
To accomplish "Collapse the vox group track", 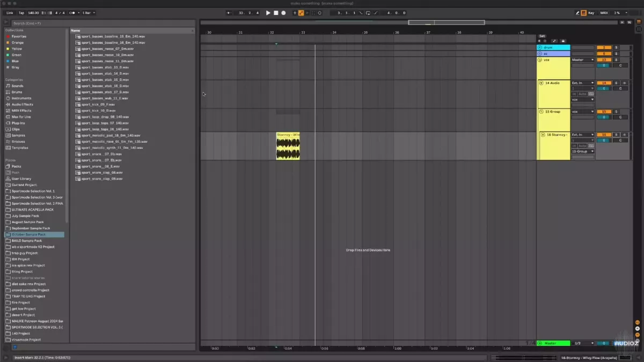I will 540,60.
